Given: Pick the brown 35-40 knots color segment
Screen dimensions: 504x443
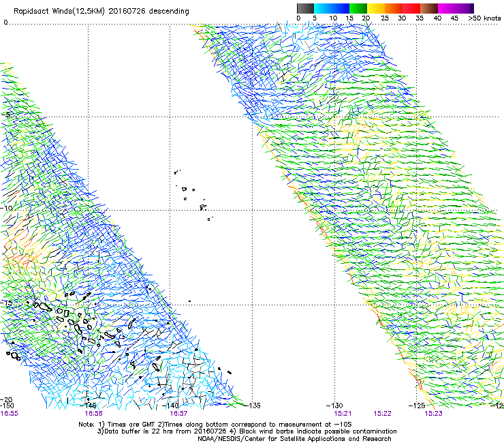Looking at the screenshot, I should click(429, 8).
